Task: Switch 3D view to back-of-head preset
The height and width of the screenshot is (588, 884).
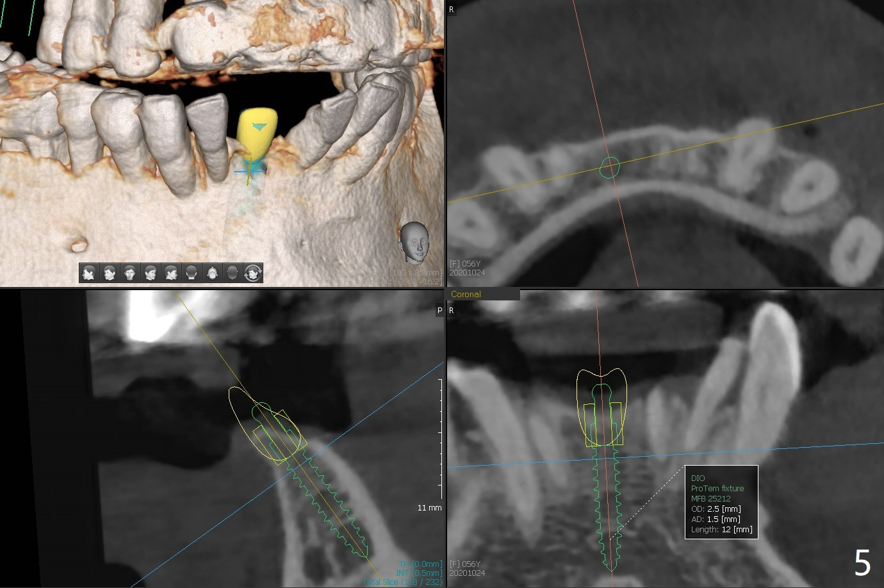Action: (192, 273)
